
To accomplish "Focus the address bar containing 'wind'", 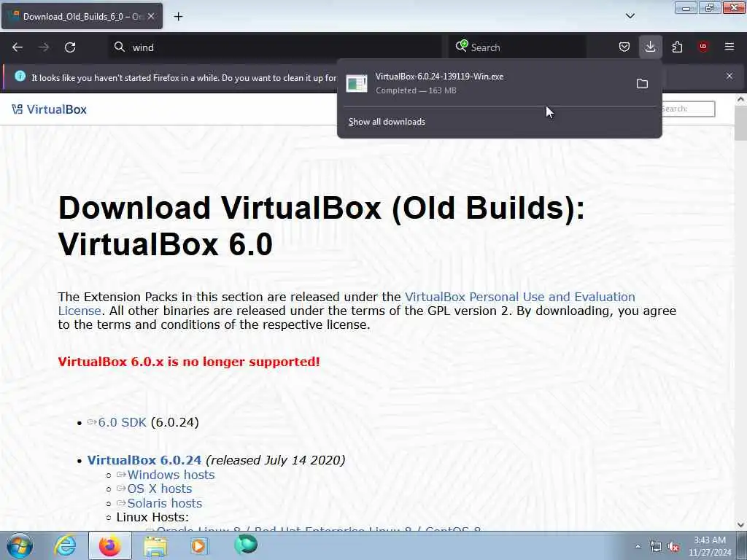I will coord(275,47).
